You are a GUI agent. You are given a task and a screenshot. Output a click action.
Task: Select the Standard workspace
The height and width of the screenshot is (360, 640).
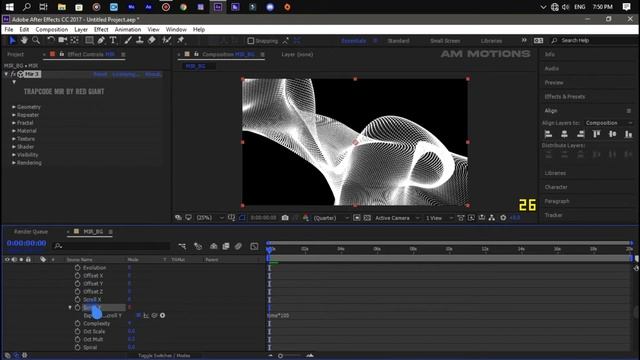[398, 41]
